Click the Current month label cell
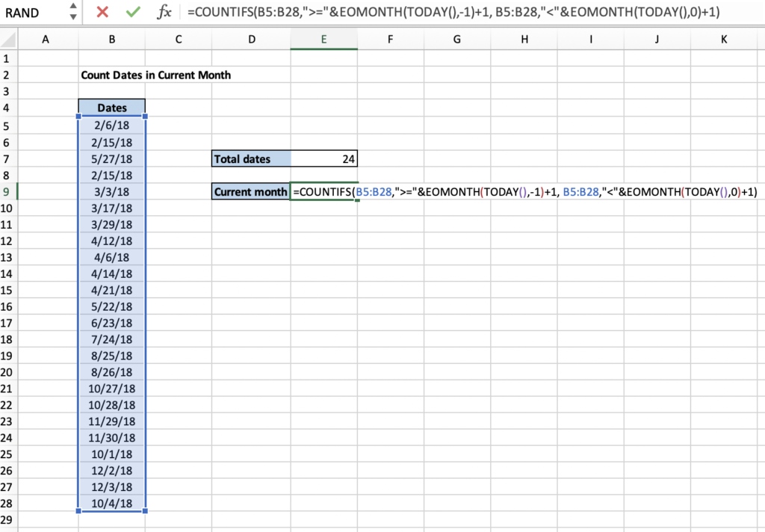 pos(250,191)
